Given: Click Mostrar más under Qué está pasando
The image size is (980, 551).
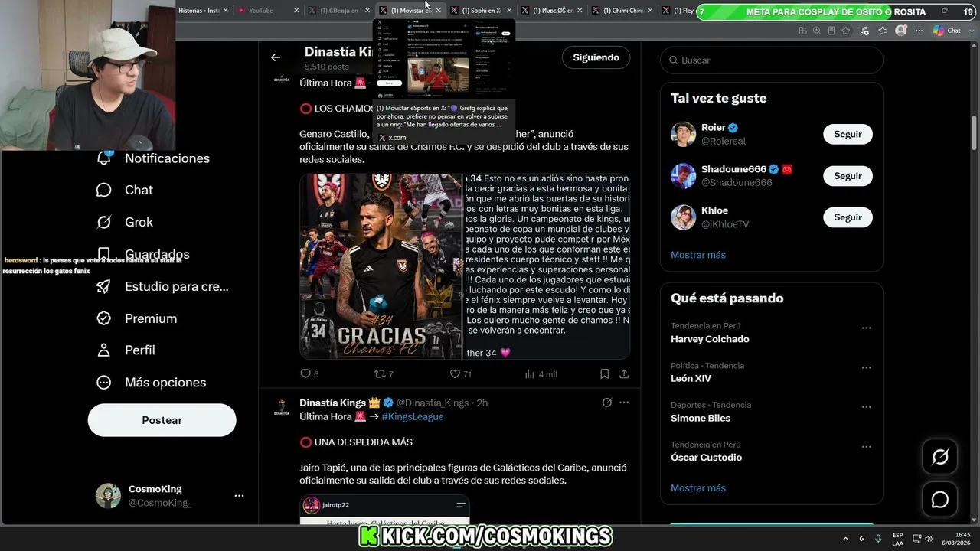Looking at the screenshot, I should (x=698, y=488).
